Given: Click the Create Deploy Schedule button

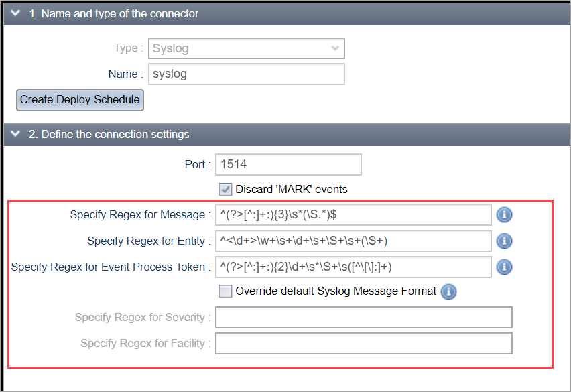Looking at the screenshot, I should coord(80,99).
